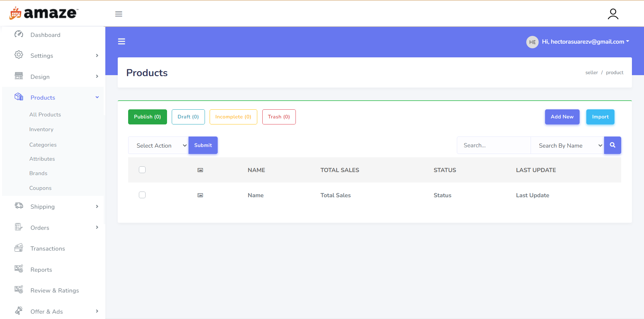The height and width of the screenshot is (319, 644).
Task: Open Attributes in sidebar
Action: coord(42,159)
